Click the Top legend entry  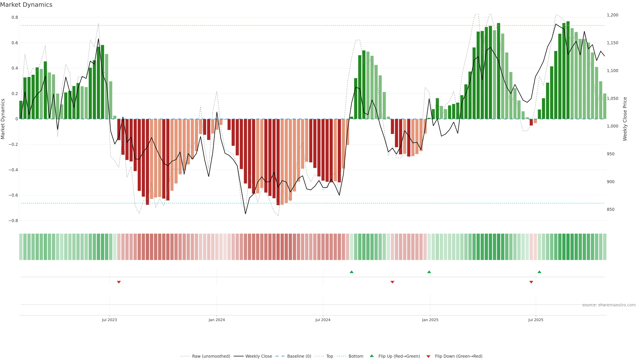pyautogui.click(x=330, y=356)
